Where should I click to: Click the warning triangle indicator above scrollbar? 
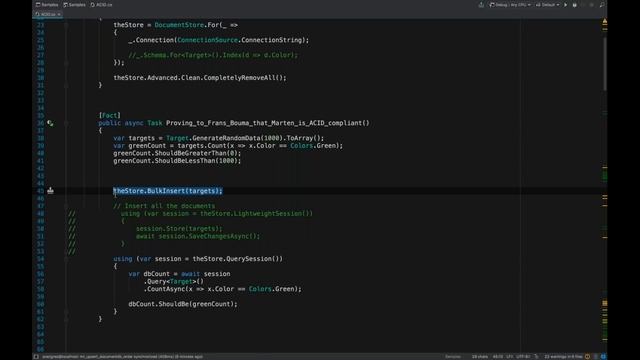(604, 21)
